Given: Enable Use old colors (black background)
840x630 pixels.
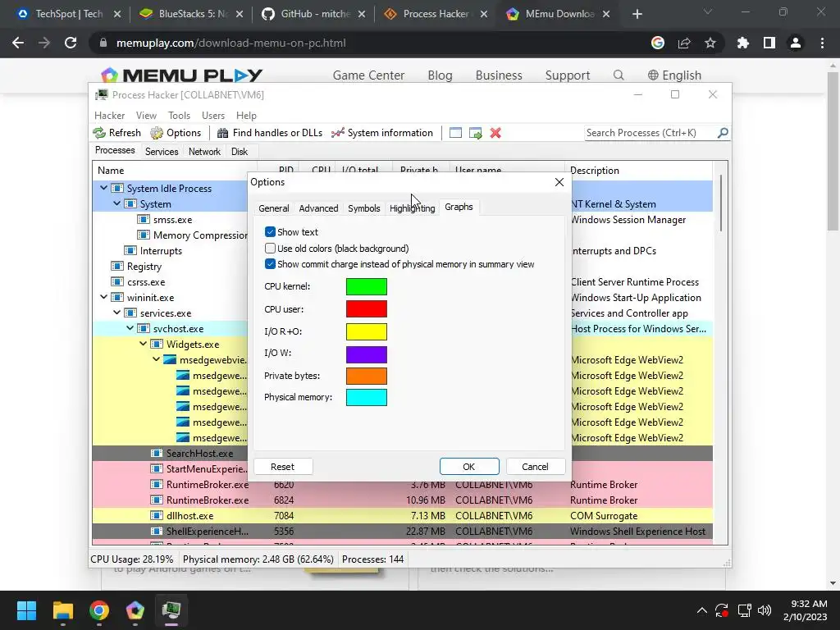Looking at the screenshot, I should point(270,249).
